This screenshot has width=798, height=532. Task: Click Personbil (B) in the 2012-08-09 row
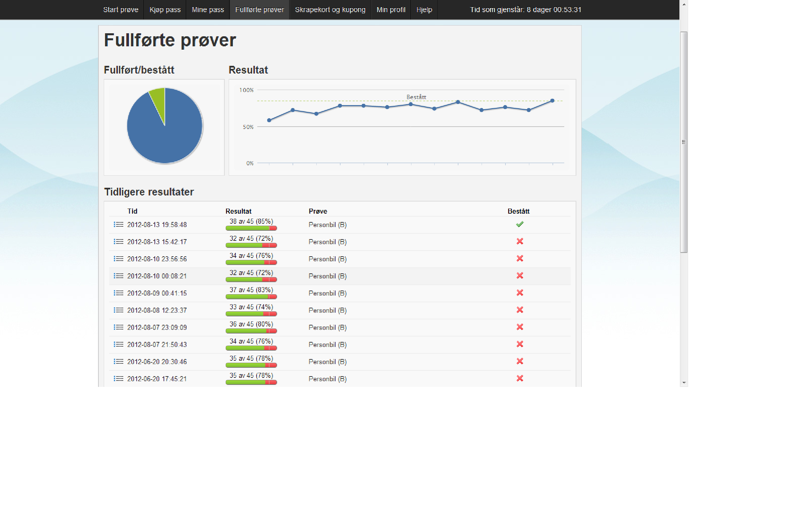[x=328, y=293]
